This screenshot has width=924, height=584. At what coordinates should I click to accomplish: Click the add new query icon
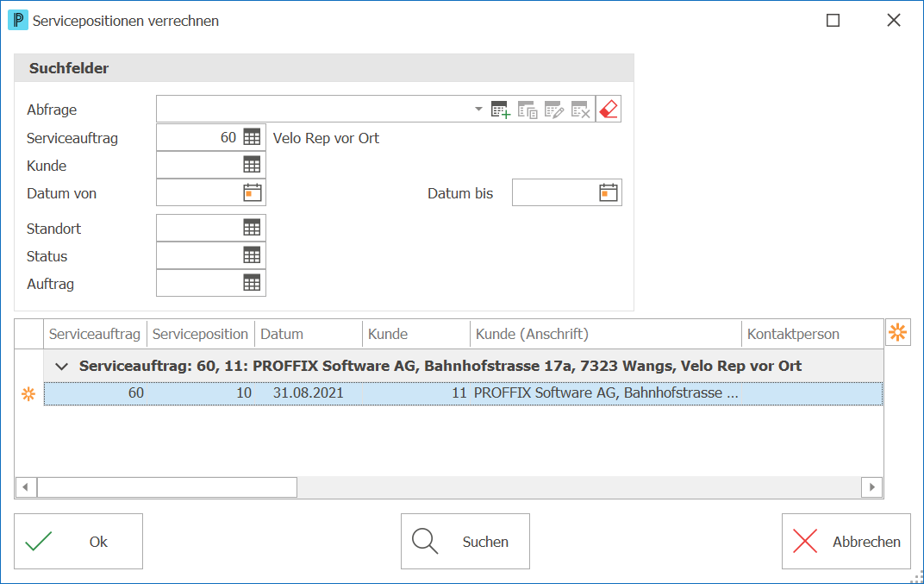(x=500, y=110)
